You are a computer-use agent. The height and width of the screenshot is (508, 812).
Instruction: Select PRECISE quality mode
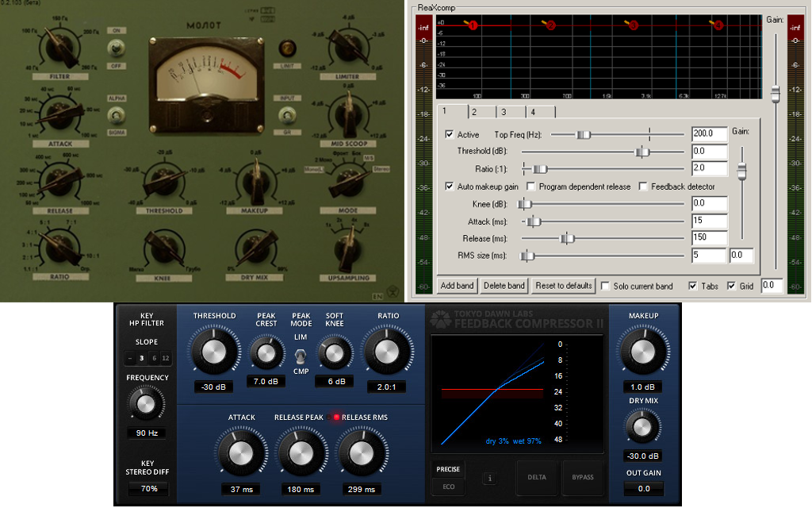tap(448, 469)
